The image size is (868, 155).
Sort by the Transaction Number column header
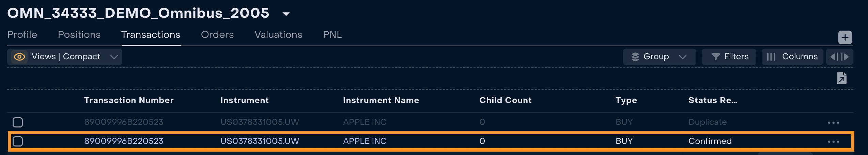[x=129, y=100]
